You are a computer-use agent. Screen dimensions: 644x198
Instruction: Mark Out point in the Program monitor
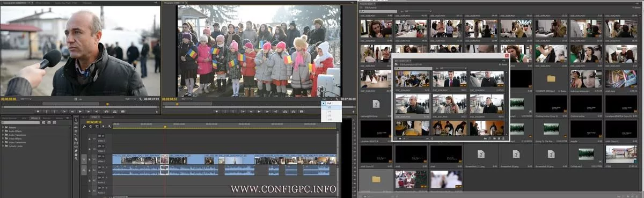[233, 111]
